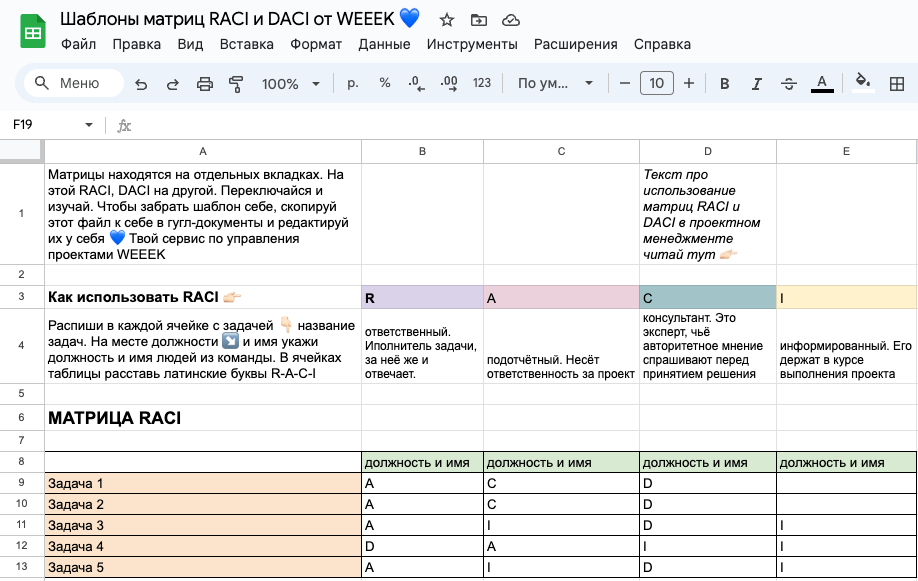The height and width of the screenshot is (581, 918).
Task: Select the Задача 1 cell
Action: coord(203,483)
